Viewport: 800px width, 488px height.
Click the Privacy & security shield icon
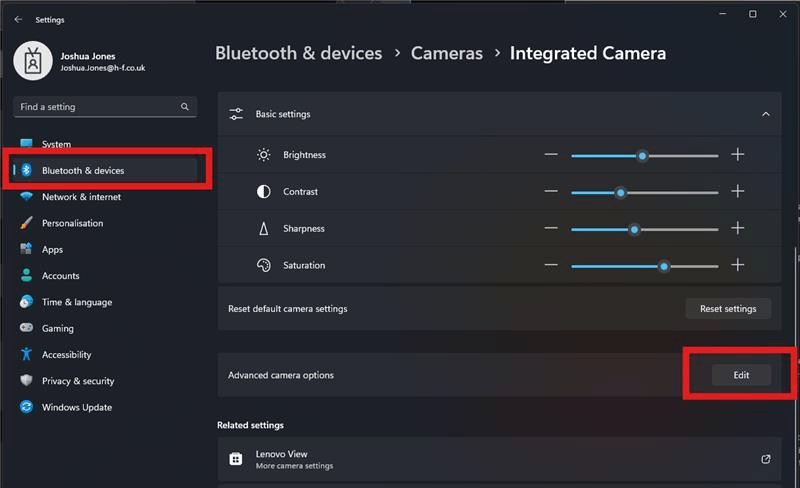coord(26,380)
